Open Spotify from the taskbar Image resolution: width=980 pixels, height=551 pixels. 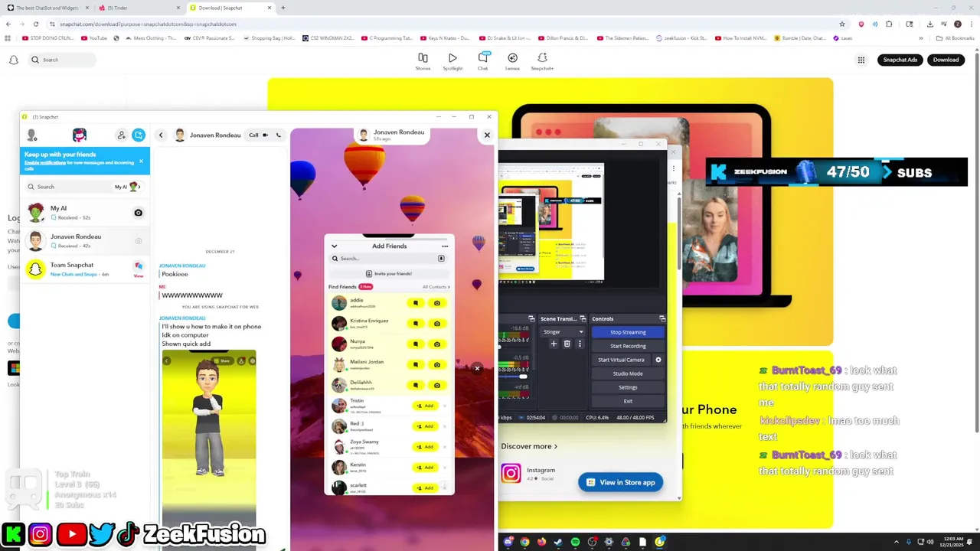[575, 542]
